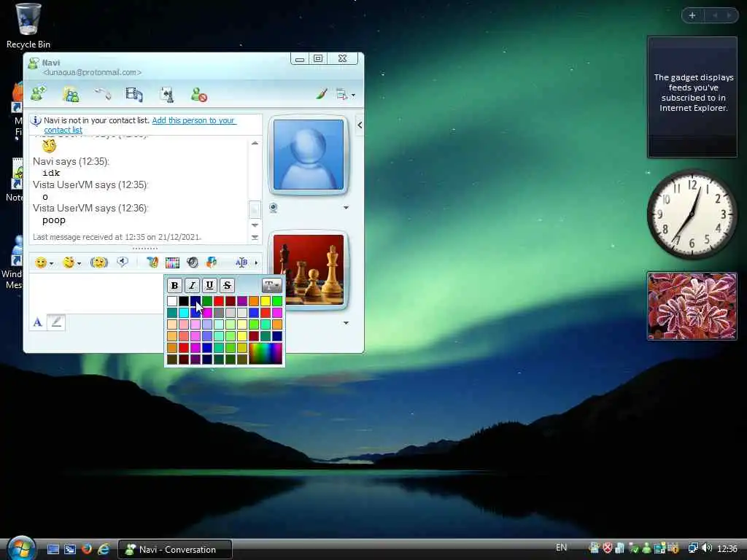747x560 pixels.
Task: Click the colorful grid color picker icon
Action: (x=172, y=262)
